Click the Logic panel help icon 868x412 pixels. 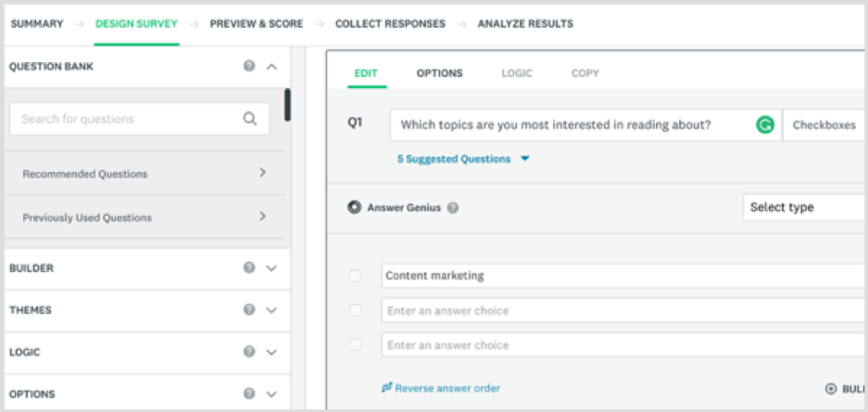point(249,352)
